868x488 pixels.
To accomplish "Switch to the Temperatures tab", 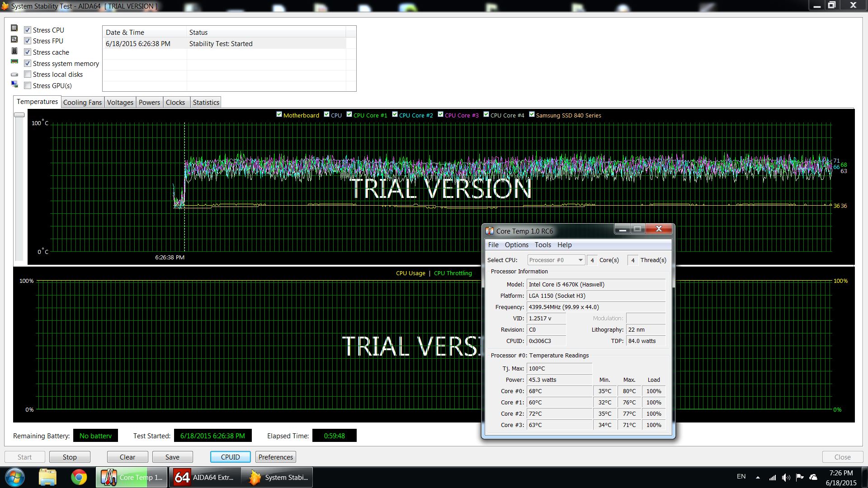I will pos(37,102).
